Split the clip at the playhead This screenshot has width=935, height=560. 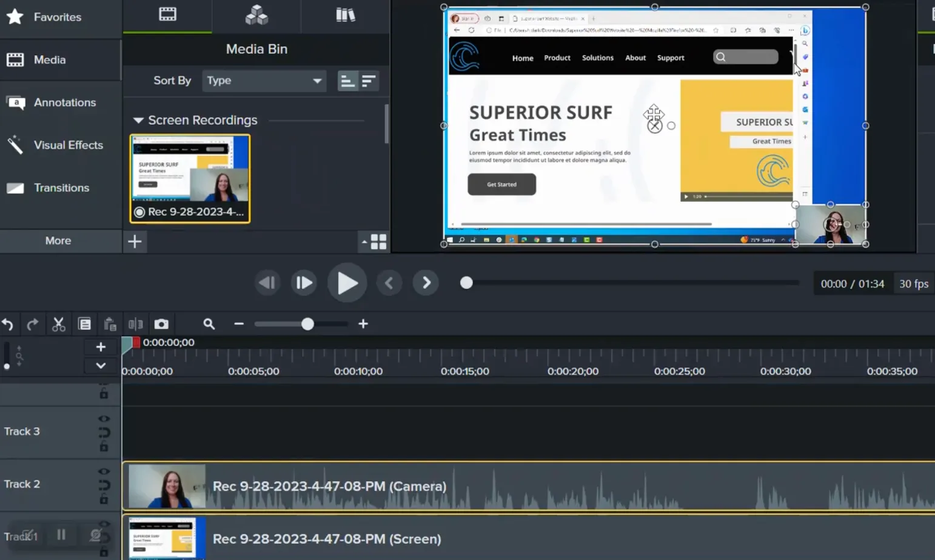135,324
